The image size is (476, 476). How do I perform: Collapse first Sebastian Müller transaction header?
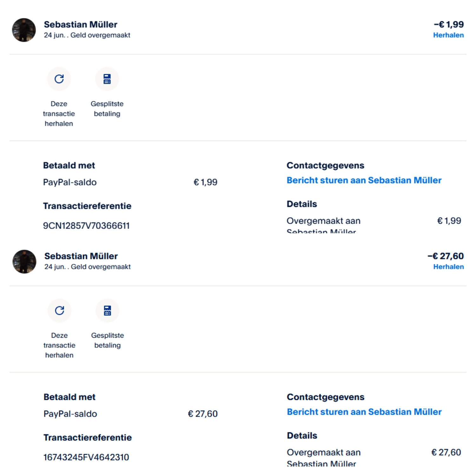(x=238, y=30)
